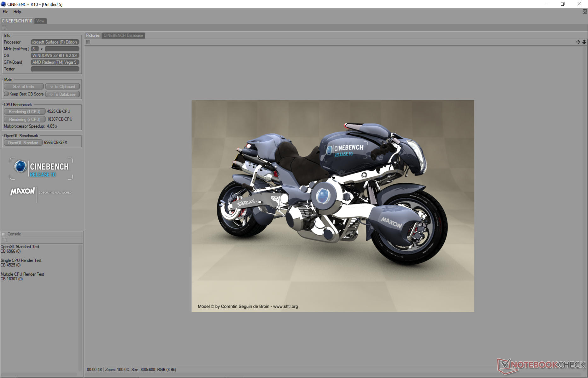Click the Start all tests button

pyautogui.click(x=24, y=87)
